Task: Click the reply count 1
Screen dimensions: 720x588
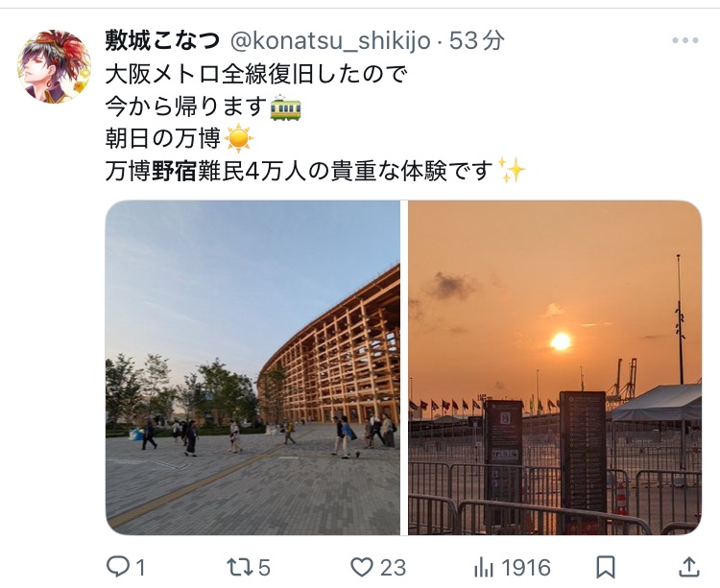Action: click(x=140, y=568)
